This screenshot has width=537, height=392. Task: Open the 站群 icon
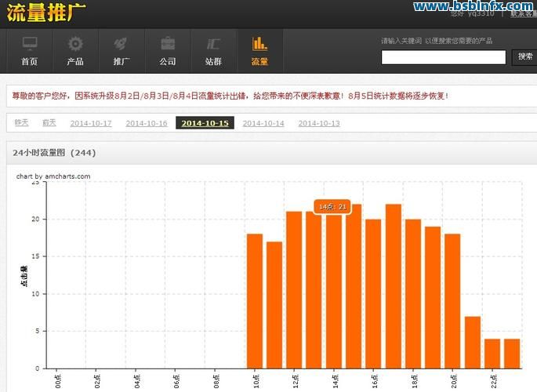213,44
